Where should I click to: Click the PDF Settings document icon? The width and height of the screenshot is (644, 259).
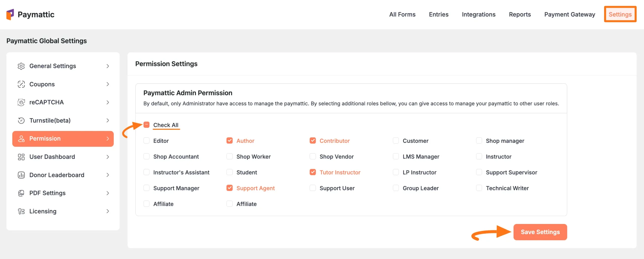21,193
